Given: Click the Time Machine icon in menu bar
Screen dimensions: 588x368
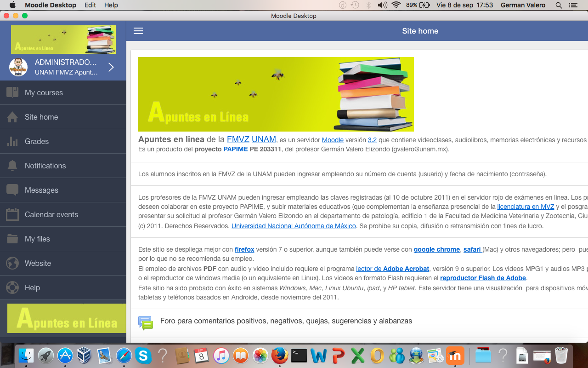Looking at the screenshot, I should 355,5.
